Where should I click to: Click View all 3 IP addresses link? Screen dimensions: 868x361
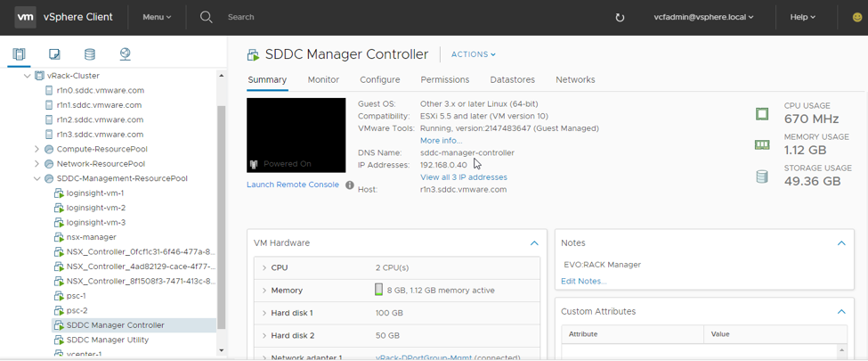[x=463, y=177]
